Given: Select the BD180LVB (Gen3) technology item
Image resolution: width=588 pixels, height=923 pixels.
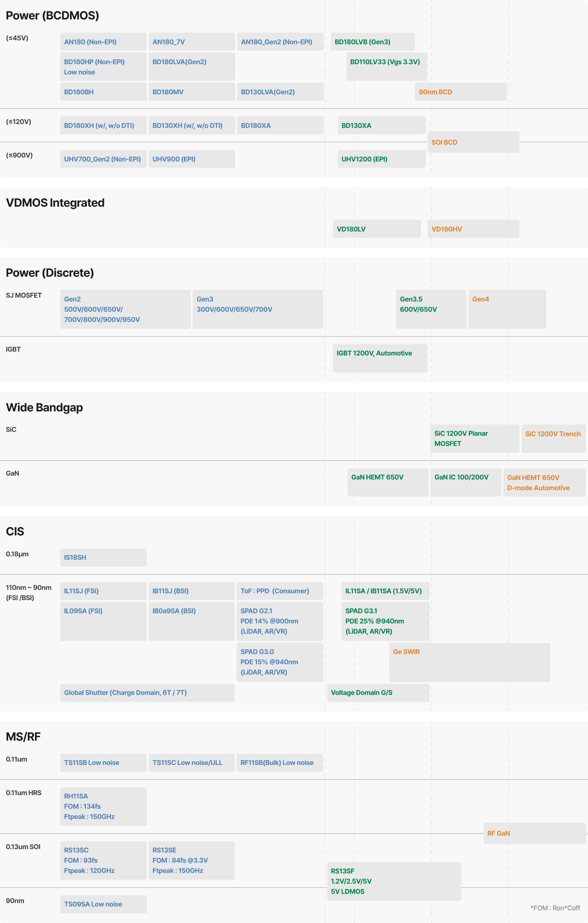Looking at the screenshot, I should [x=372, y=42].
